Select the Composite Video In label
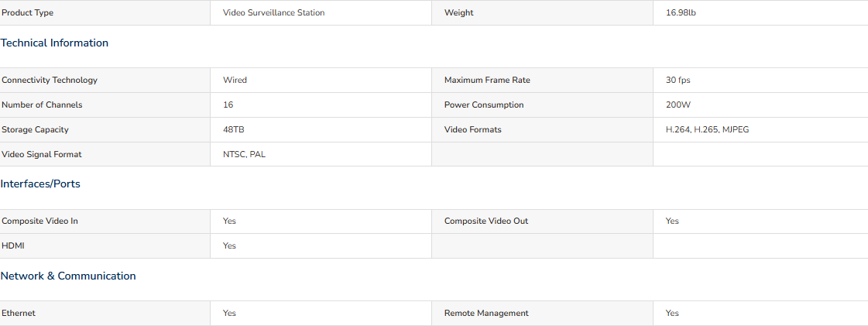868x326 pixels. [x=39, y=221]
